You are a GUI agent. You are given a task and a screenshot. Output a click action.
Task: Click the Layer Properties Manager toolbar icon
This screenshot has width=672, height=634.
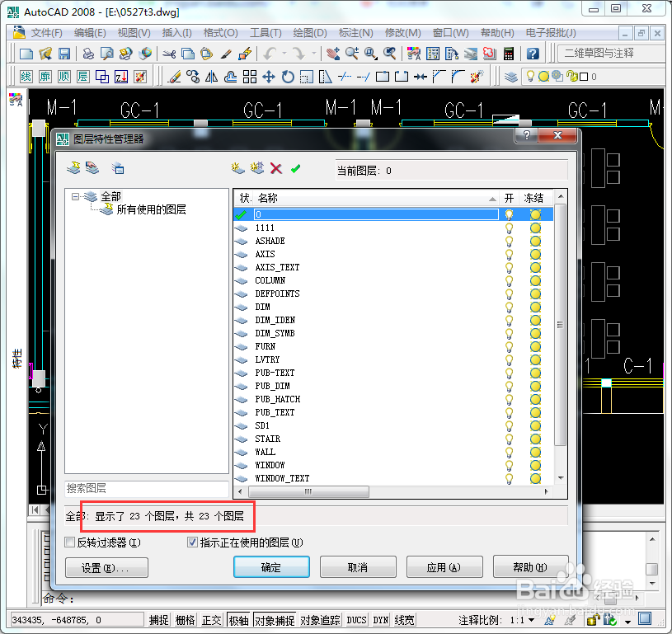[511, 77]
